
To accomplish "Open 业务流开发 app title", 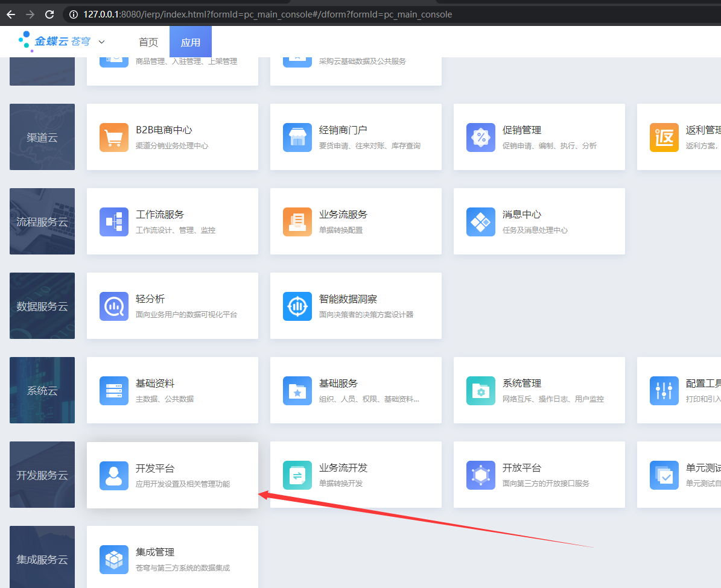I will tap(343, 468).
